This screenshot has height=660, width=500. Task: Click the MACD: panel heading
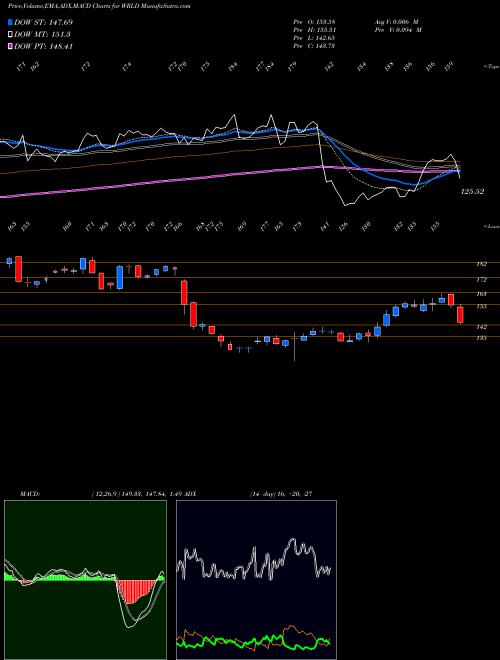29,494
